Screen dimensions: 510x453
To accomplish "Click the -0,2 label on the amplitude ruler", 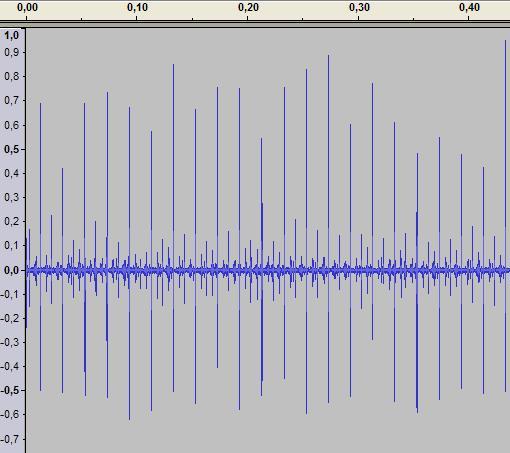I will coord(10,318).
